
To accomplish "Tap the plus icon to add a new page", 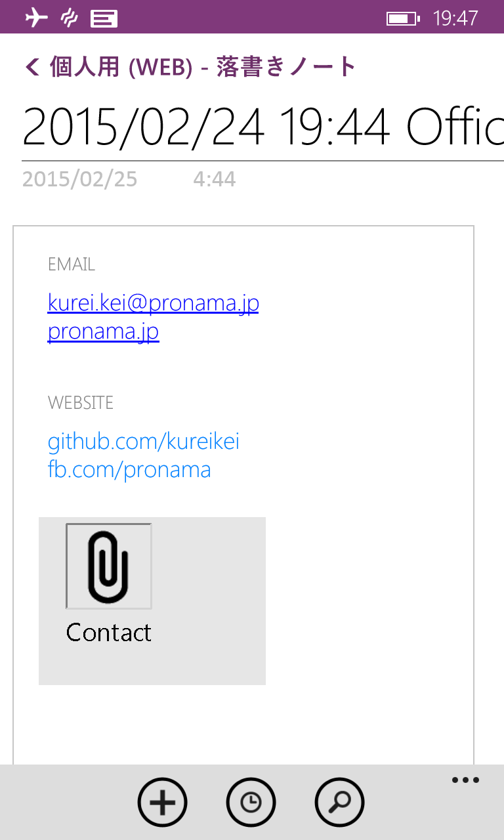I will 162,802.
